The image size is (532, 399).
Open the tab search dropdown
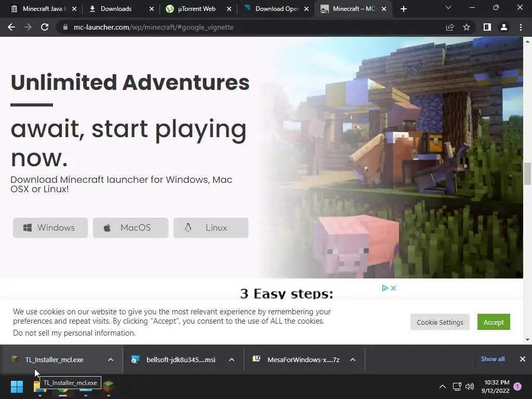448,7
